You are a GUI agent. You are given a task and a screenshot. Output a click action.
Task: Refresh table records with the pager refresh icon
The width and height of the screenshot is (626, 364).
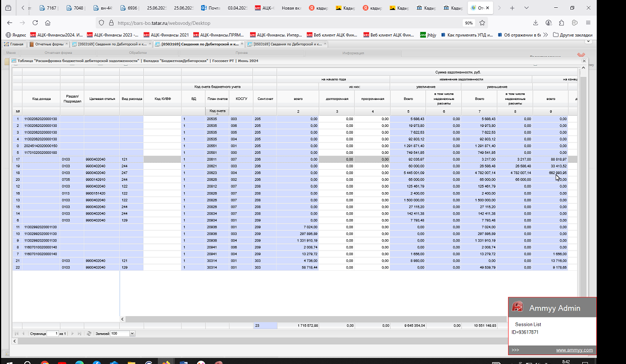tap(89, 334)
